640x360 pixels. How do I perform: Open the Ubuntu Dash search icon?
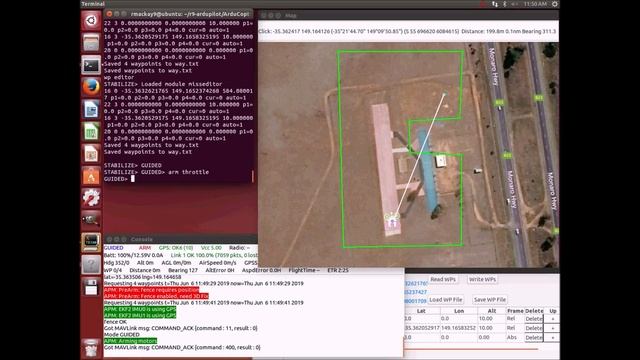pyautogui.click(x=91, y=20)
